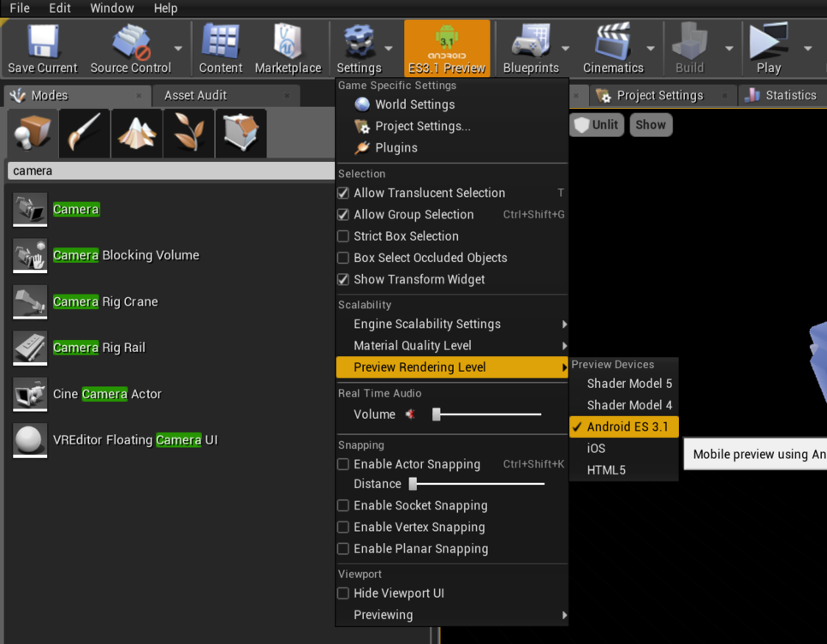Close the Modes tab

pyautogui.click(x=139, y=95)
